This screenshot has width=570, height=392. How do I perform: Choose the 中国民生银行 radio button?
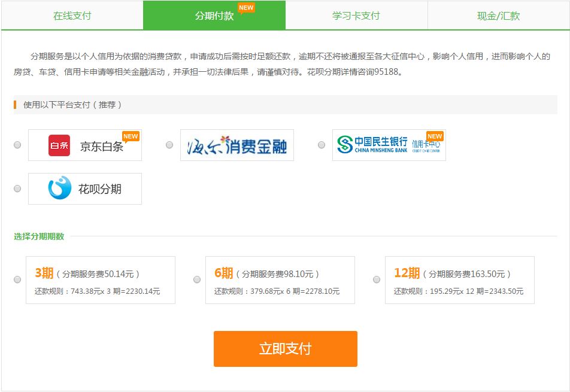point(322,145)
